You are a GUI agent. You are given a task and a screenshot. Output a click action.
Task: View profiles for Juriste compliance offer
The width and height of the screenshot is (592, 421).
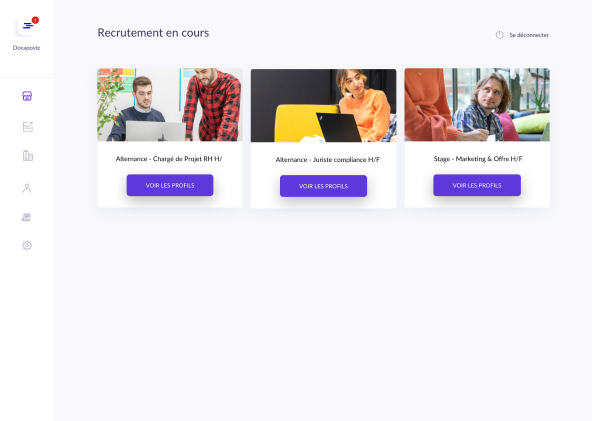324,186
